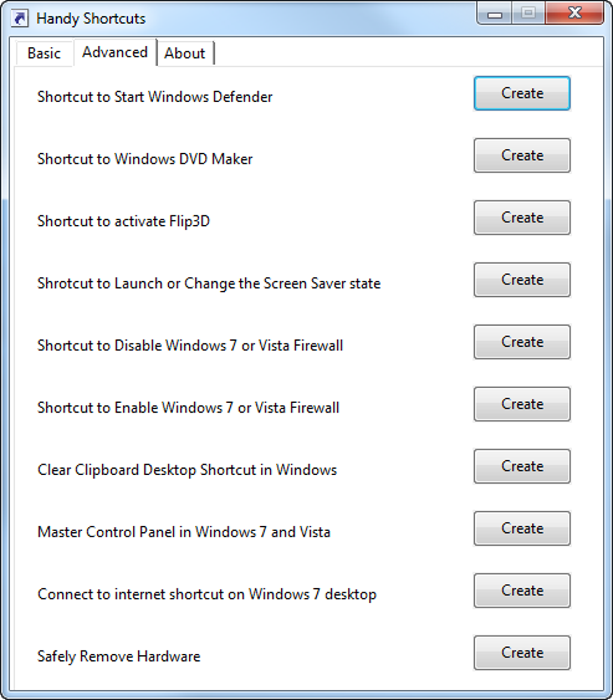
Task: Select the Advanced tab
Action: pyautogui.click(x=115, y=52)
